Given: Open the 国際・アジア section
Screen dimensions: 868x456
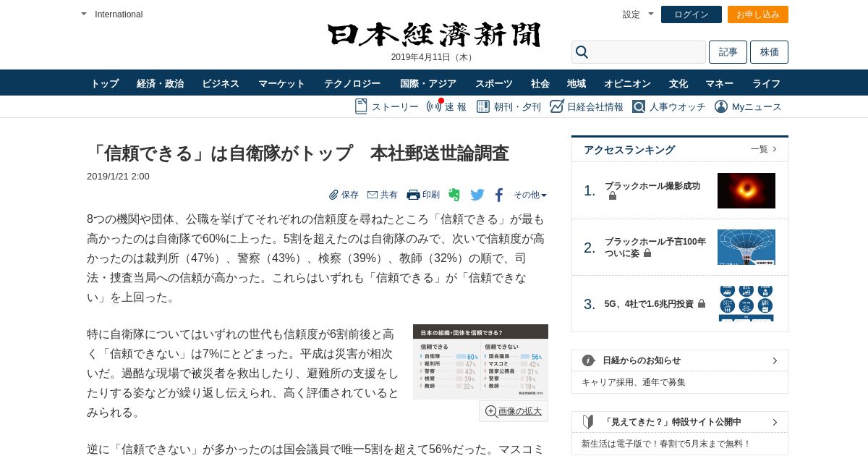Looking at the screenshot, I should (428, 83).
